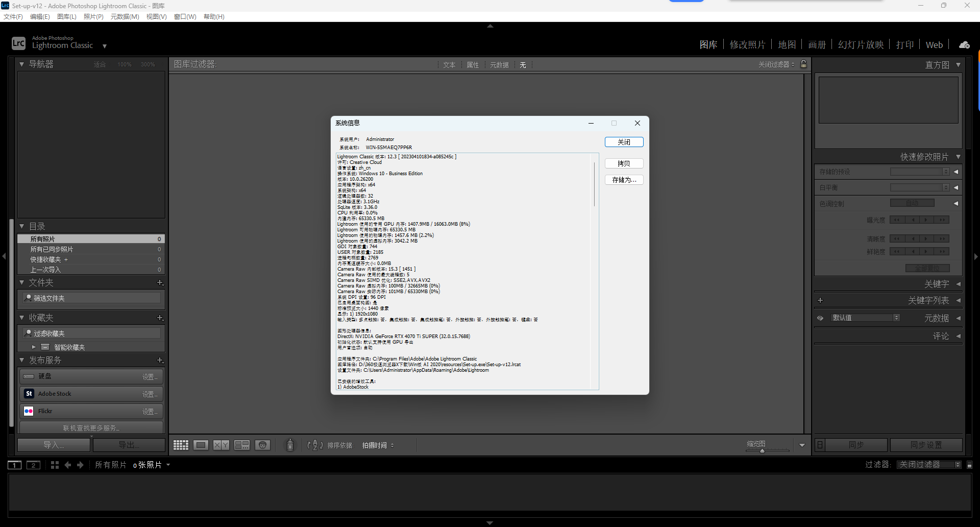The width and height of the screenshot is (980, 527).
Task: Select the XY Compare view icon
Action: (x=221, y=445)
